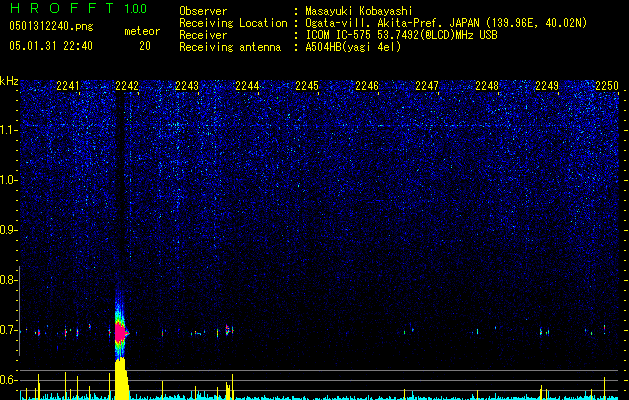Screen dimensions: 629x400
Task: Select observer name Masayuki Kobayashi
Action: click(x=359, y=11)
